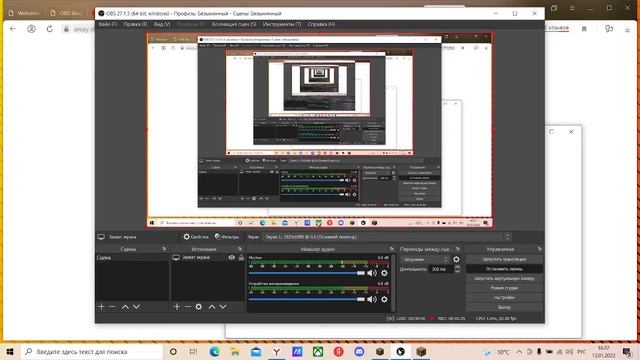Open the Затухание transition dropdown
The height and width of the screenshot is (360, 640).
click(425, 260)
